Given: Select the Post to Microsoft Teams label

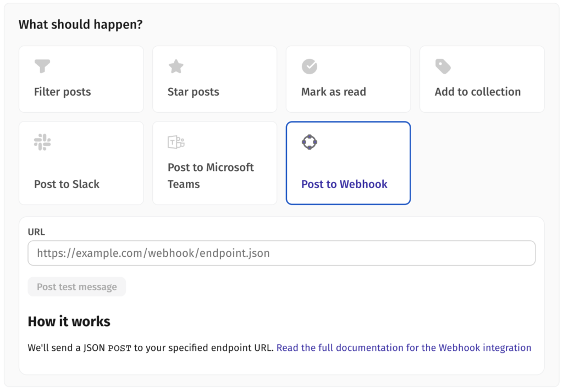Looking at the screenshot, I should click(211, 175).
